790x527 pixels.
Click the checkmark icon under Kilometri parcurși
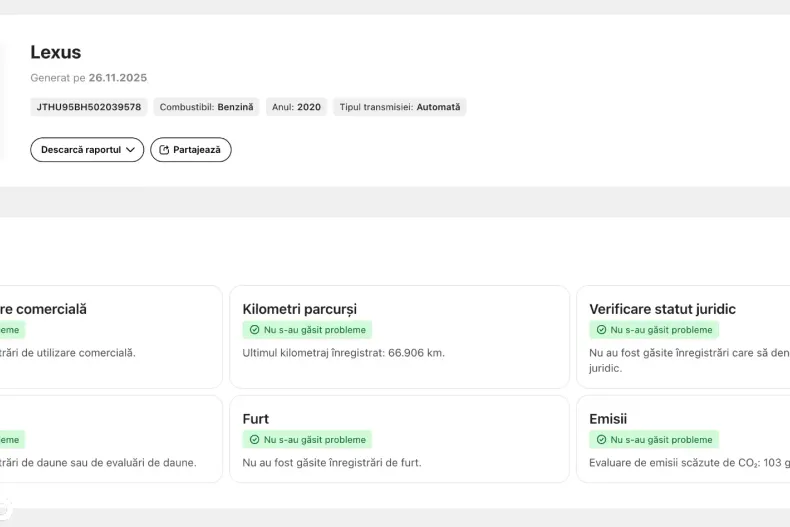(x=255, y=330)
